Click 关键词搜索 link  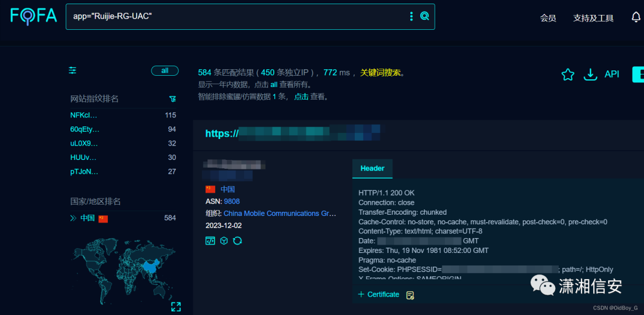[380, 73]
